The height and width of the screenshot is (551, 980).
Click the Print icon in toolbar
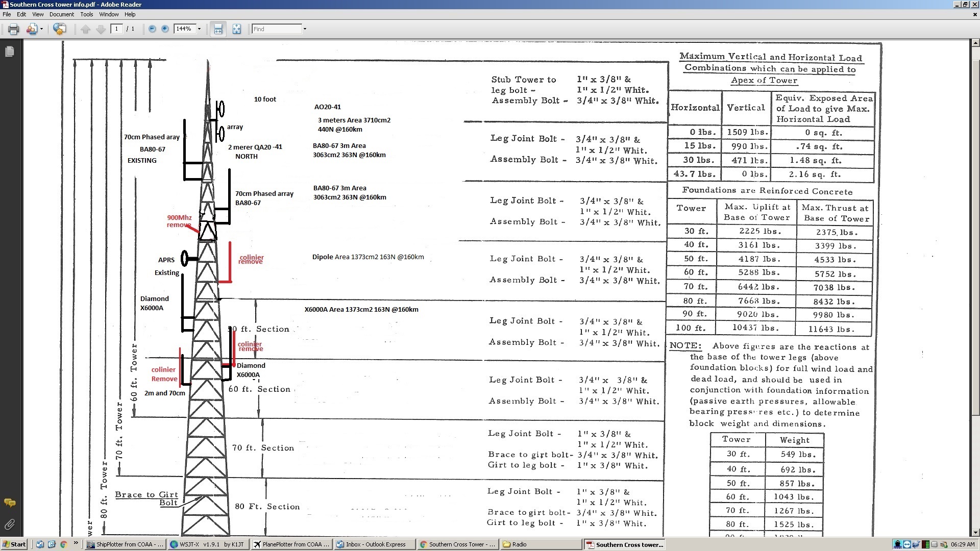14,29
